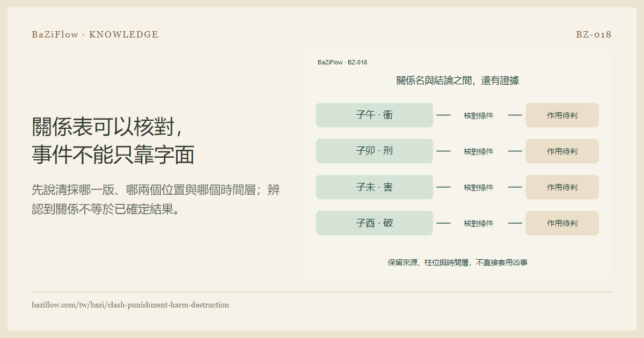Click the headline line 事件不能只靠字面
The image size is (644, 338).
(x=113, y=155)
